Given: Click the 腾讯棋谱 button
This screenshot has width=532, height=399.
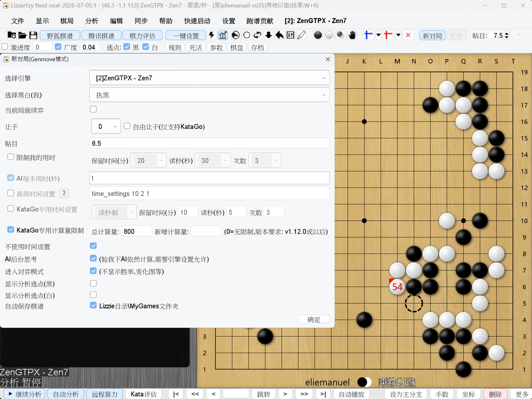Looking at the screenshot, I should 101,36.
